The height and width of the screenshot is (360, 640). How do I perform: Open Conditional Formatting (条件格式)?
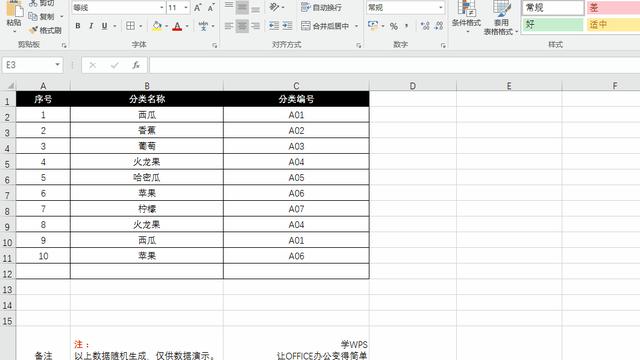[x=466, y=16]
